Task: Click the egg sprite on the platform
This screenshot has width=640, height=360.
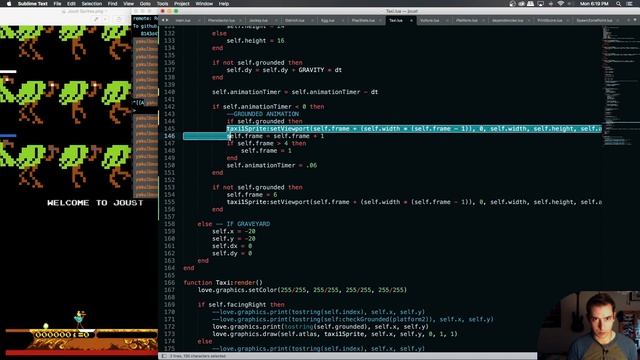Action: (x=46, y=326)
